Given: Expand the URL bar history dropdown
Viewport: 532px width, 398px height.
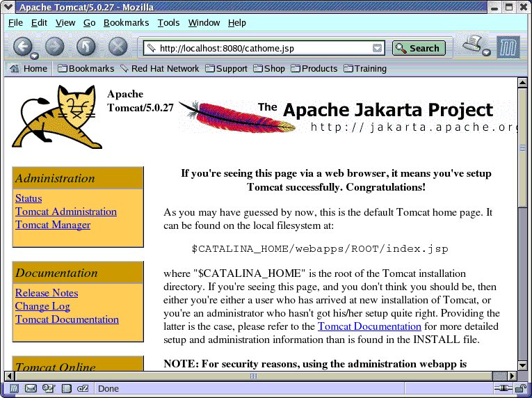Looking at the screenshot, I should click(x=378, y=48).
